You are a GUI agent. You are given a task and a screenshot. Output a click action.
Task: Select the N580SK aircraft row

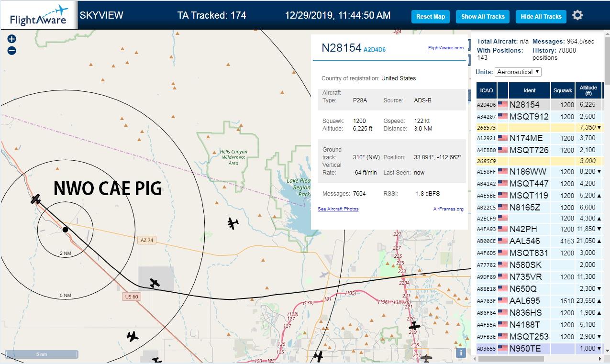tap(539, 265)
